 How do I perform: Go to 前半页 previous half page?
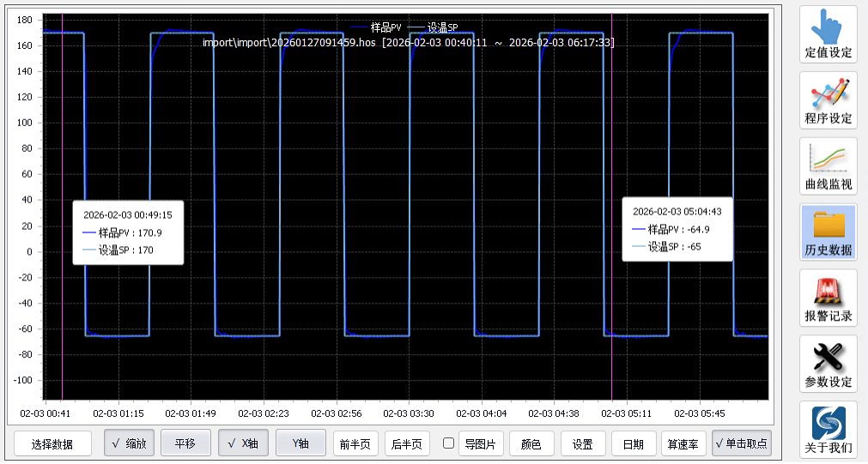pyautogui.click(x=355, y=444)
